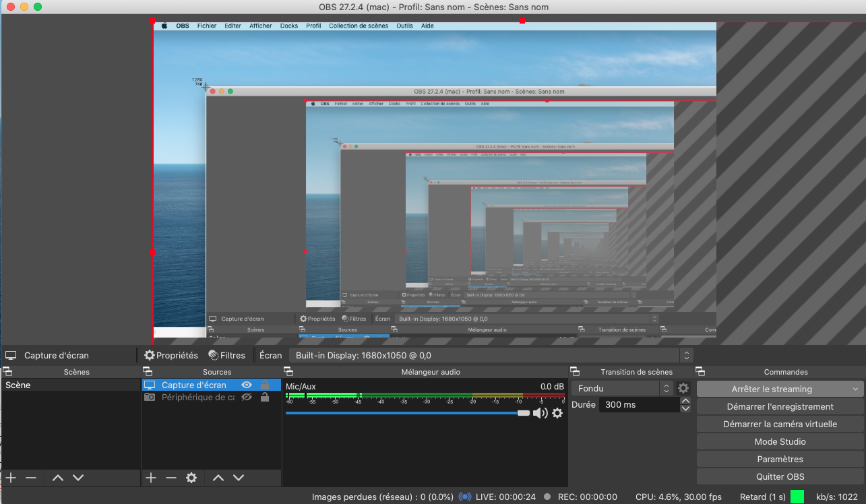Add a new scene in Scènes panel
866x504 pixels.
11,478
